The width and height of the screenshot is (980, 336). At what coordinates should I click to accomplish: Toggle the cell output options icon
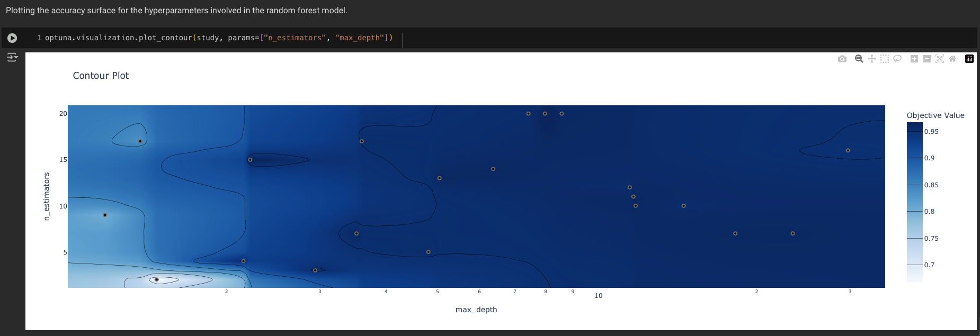pos(12,57)
